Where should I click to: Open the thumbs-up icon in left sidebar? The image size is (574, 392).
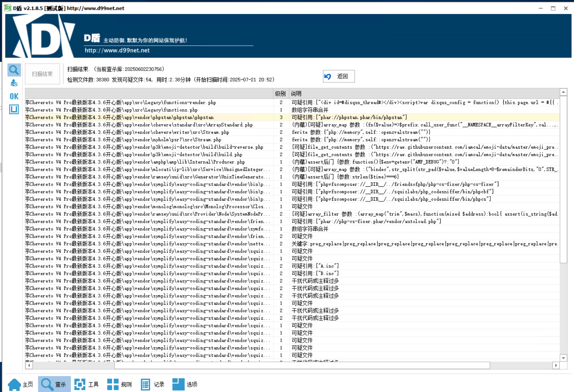[x=14, y=83]
